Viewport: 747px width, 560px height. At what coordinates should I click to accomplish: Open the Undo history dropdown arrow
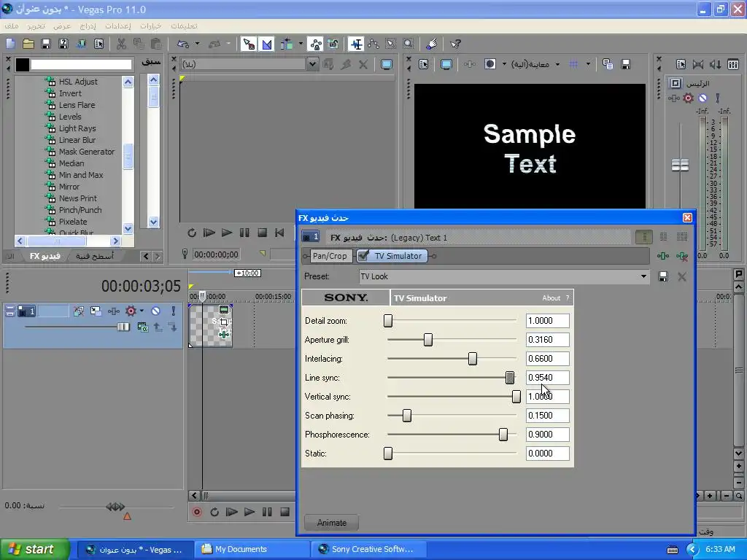click(197, 44)
